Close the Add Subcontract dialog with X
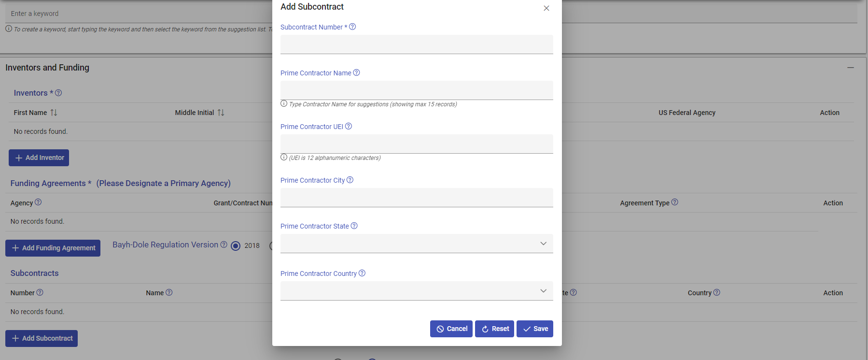 [x=546, y=8]
